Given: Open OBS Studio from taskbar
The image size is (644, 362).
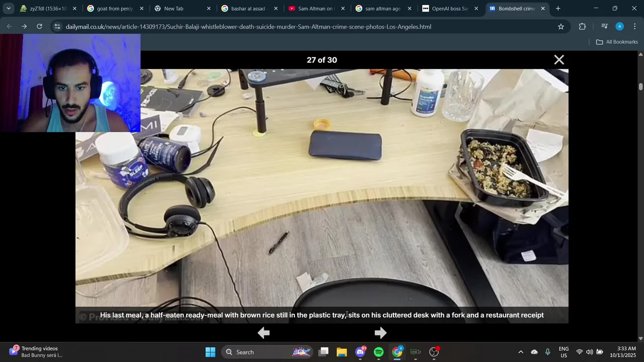Looking at the screenshot, I should [434, 352].
